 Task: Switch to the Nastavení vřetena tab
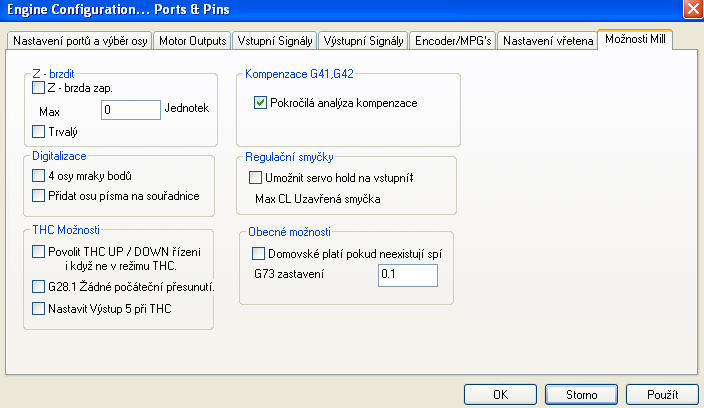coord(547,41)
